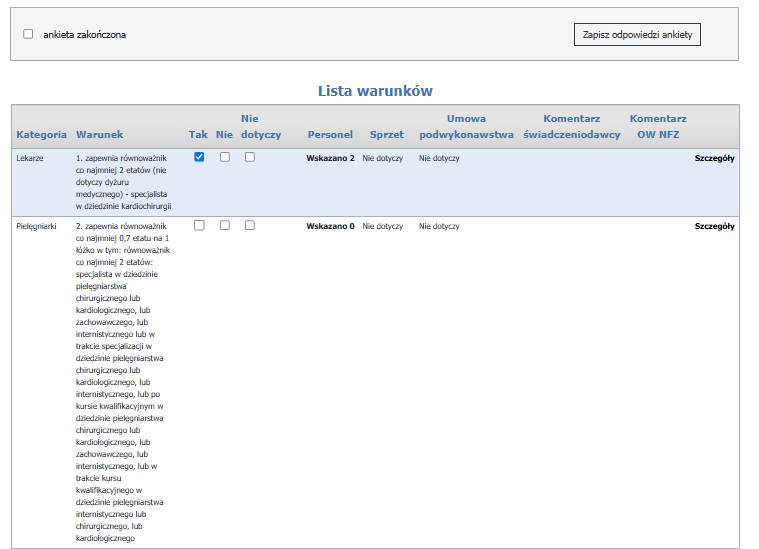The width and height of the screenshot is (759, 549).
Task: Click the 'Lista warunków' heading
Action: pos(375,91)
